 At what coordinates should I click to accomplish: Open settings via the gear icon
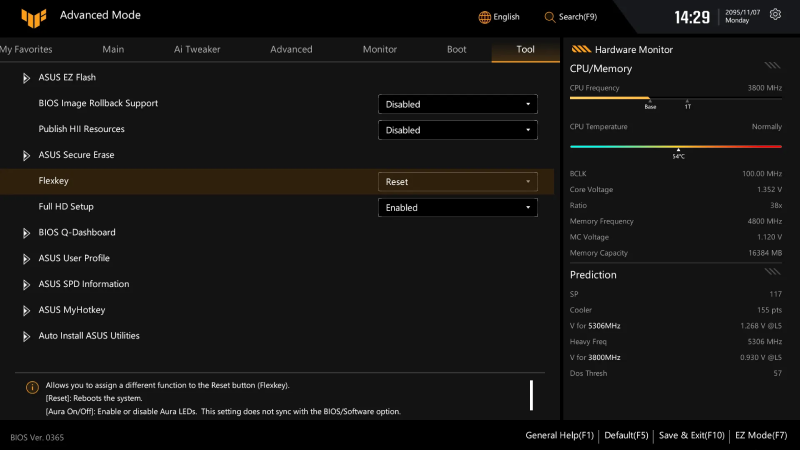[x=775, y=16]
